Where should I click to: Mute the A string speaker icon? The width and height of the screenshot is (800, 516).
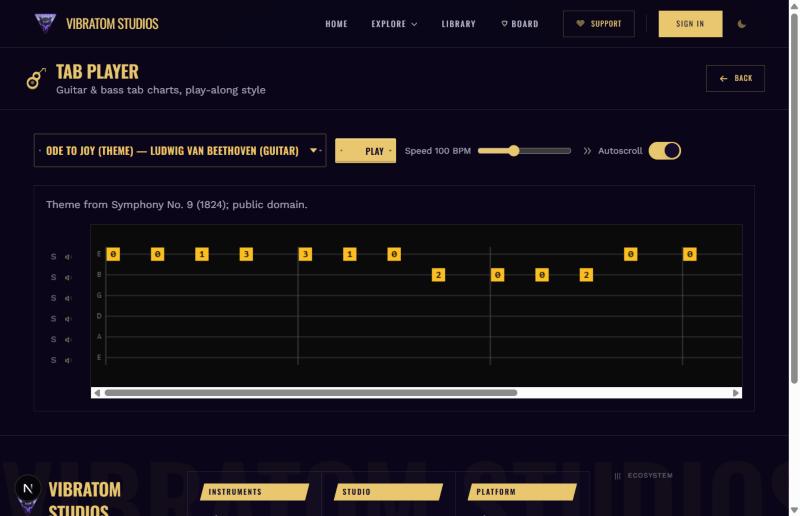(68, 339)
